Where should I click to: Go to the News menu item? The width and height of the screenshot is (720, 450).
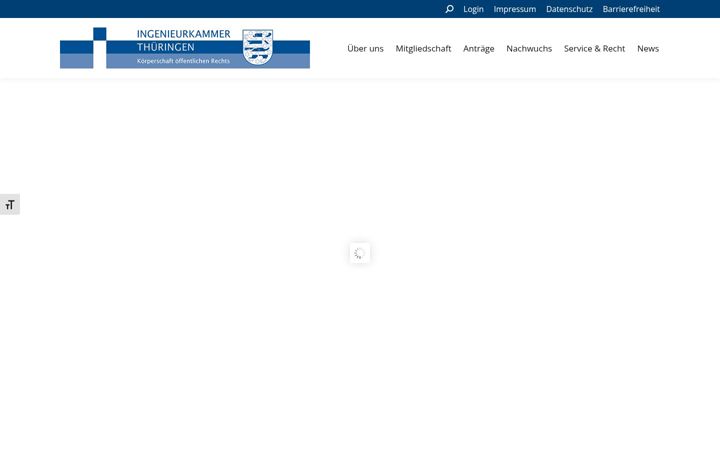(648, 48)
